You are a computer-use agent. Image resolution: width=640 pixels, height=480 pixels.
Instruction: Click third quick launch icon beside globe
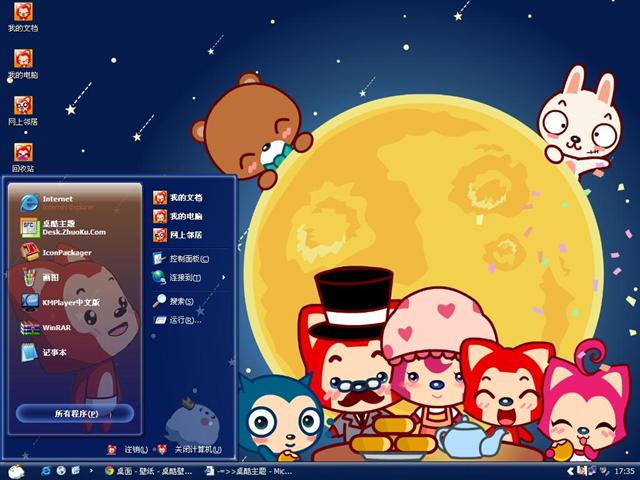click(76, 471)
